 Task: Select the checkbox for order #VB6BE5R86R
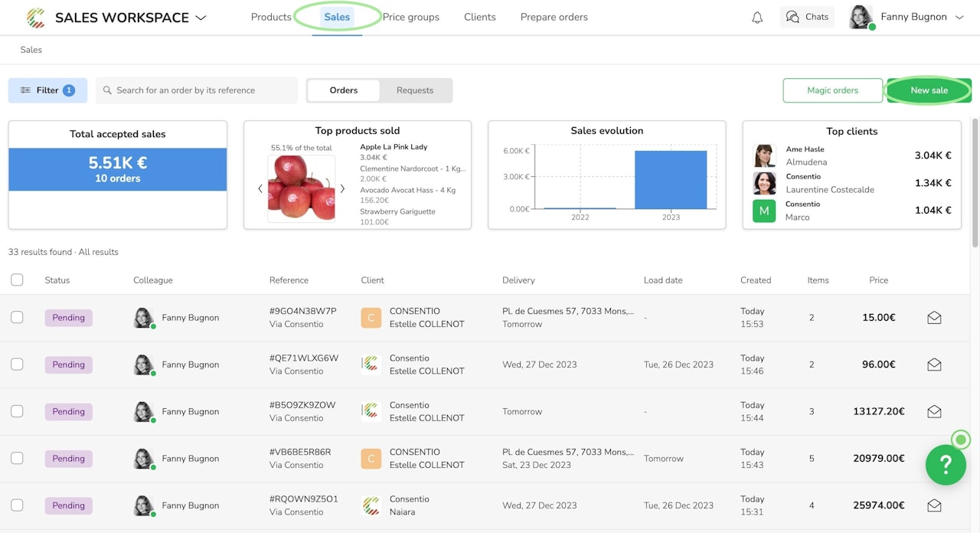[17, 459]
